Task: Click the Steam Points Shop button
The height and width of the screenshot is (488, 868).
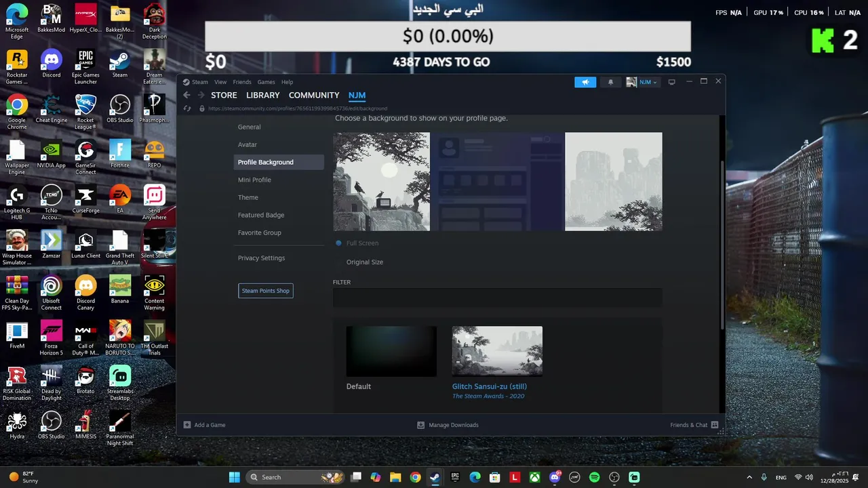Action: point(266,291)
